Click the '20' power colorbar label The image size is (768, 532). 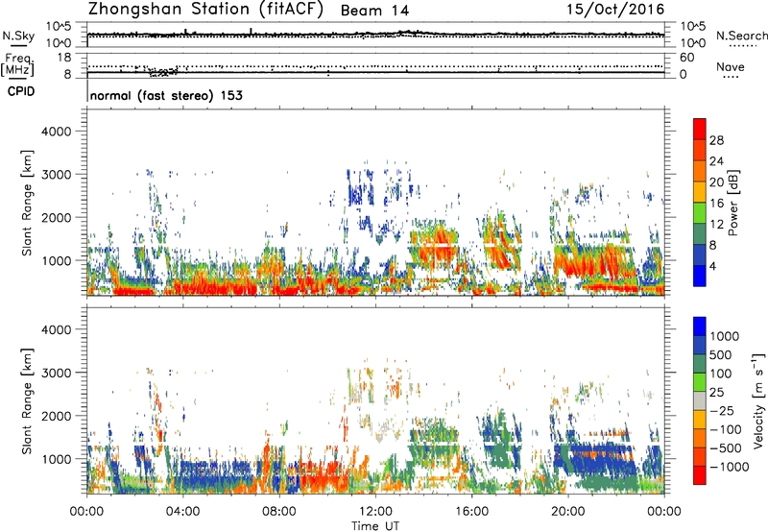[x=716, y=182]
